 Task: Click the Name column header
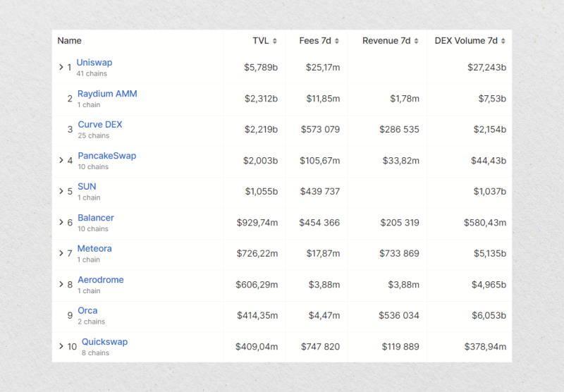click(x=69, y=41)
